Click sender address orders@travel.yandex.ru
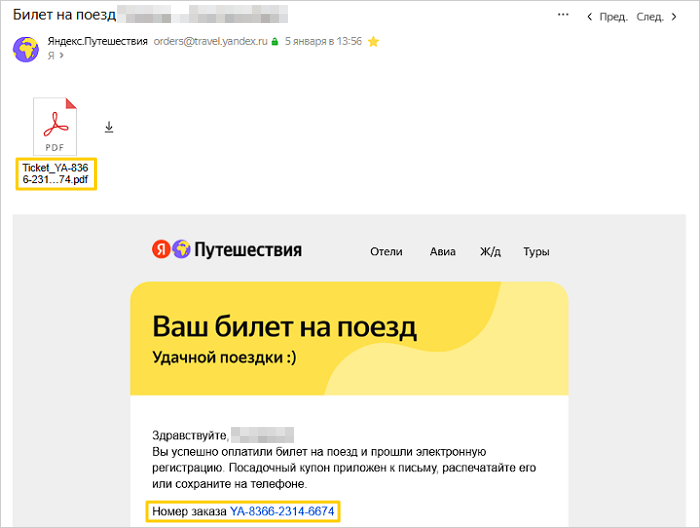 click(210, 42)
